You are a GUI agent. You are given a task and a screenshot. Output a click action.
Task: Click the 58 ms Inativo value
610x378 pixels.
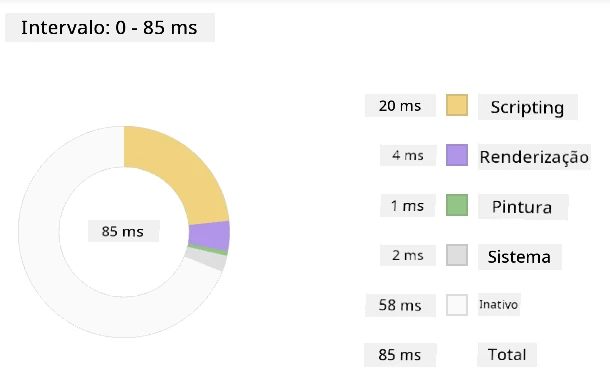[x=400, y=305]
